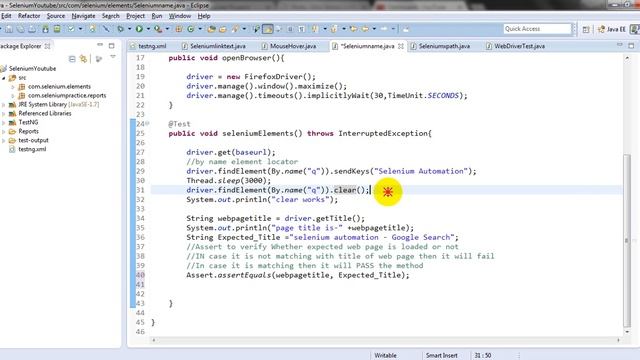
Task: Open the Source menu
Action: pos(56,16)
